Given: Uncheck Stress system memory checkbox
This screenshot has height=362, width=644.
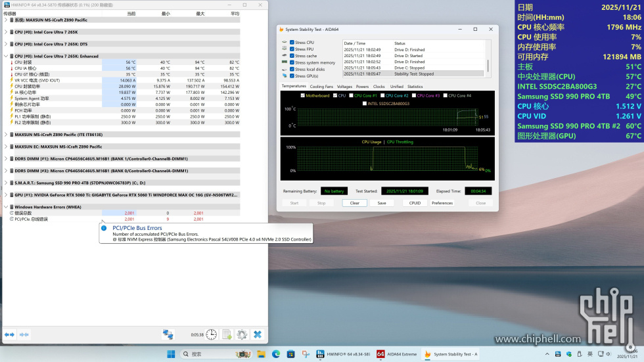Looking at the screenshot, I should click(292, 62).
